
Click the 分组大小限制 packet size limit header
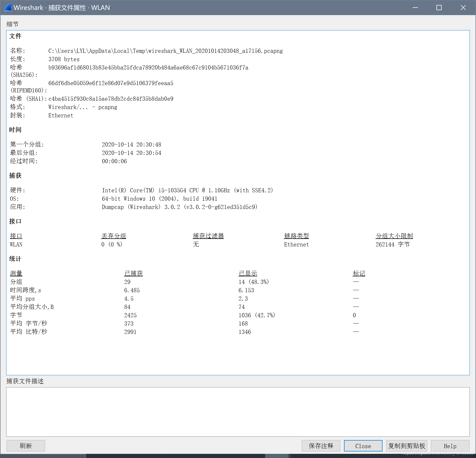click(394, 236)
